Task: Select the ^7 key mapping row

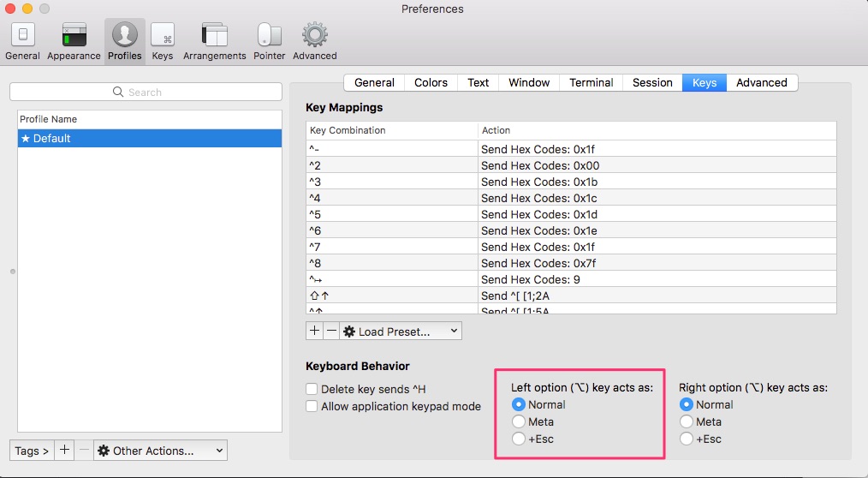Action: coord(571,247)
